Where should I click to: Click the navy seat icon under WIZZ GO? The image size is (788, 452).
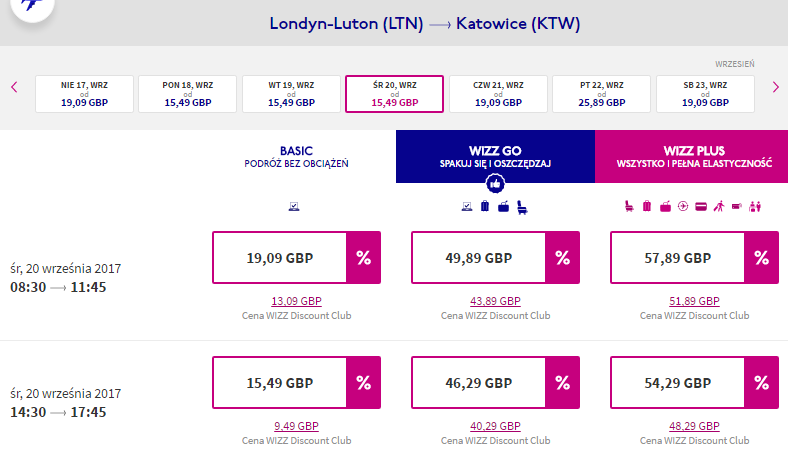tap(522, 207)
